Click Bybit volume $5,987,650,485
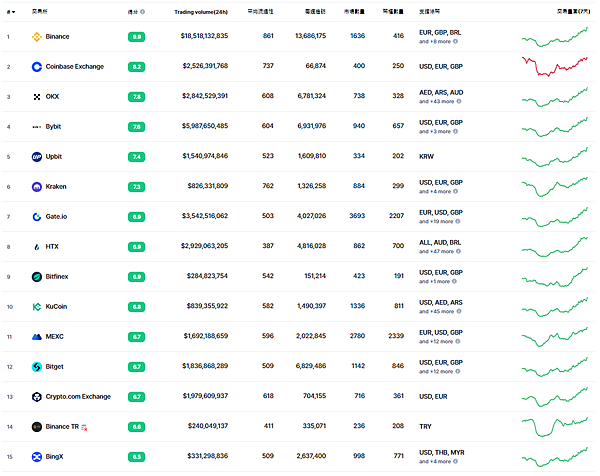600x476 pixels. coord(205,126)
